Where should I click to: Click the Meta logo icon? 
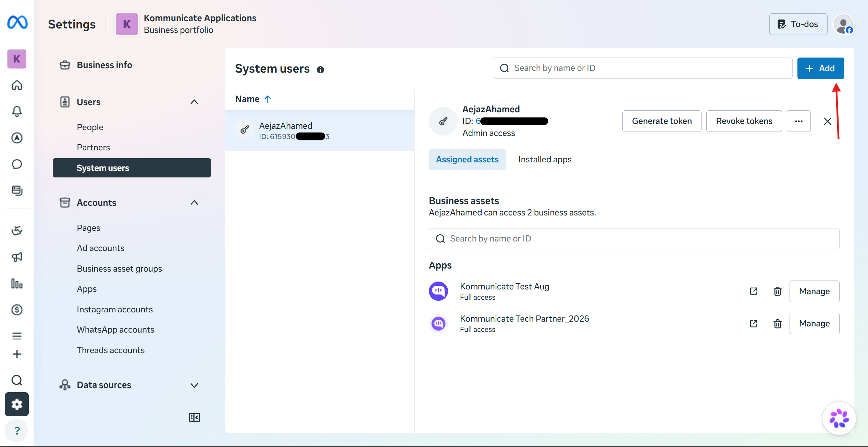[x=17, y=23]
